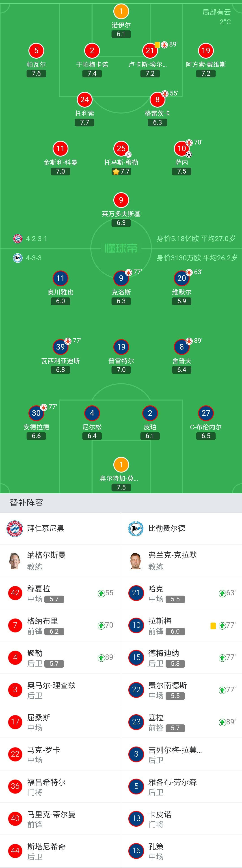
Task: Tap 托利索 7.7 rating badge
Action: (85, 122)
